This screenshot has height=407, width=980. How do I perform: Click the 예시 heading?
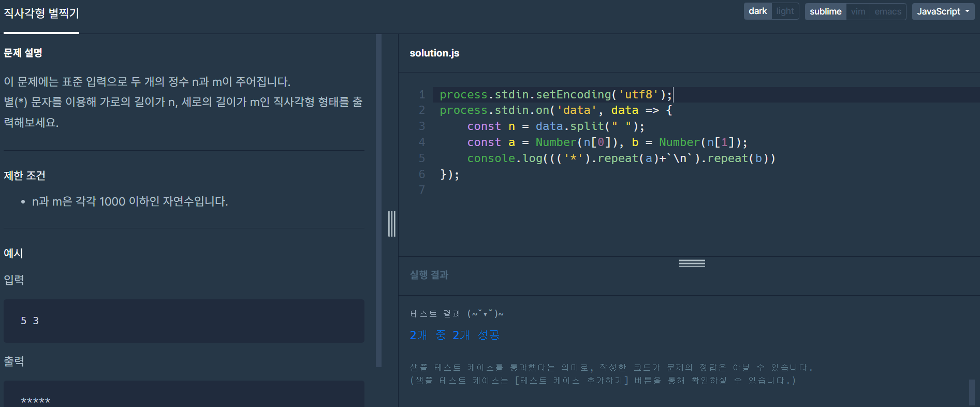tap(13, 253)
